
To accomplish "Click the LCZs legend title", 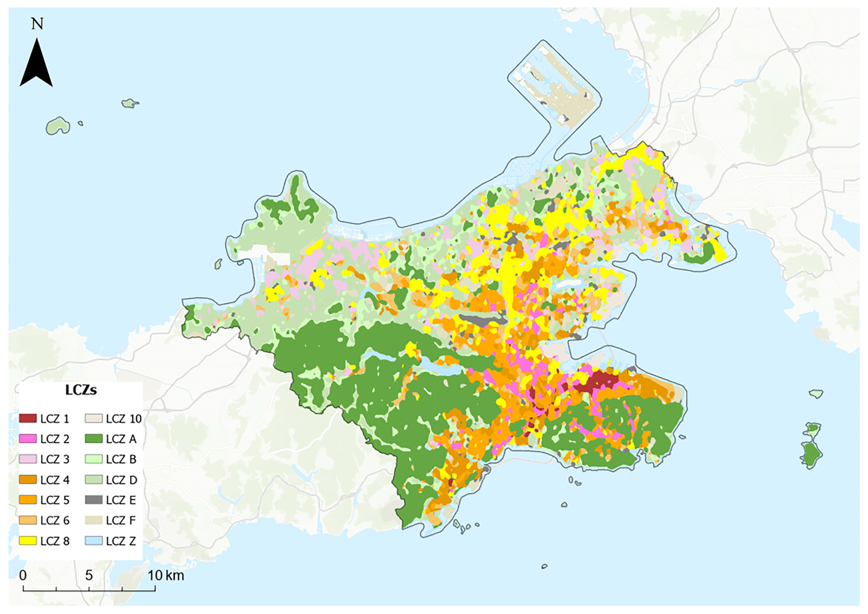I will pyautogui.click(x=81, y=390).
